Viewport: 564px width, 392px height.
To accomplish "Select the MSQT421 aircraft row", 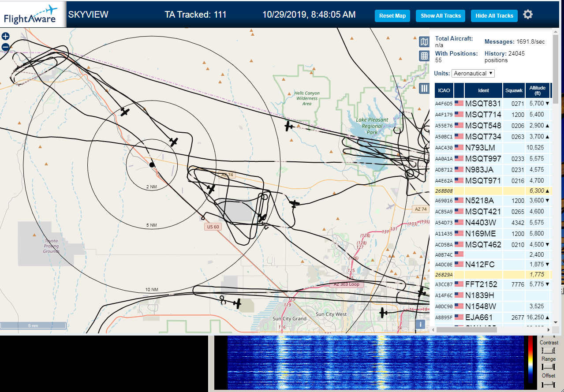I will tap(493, 212).
